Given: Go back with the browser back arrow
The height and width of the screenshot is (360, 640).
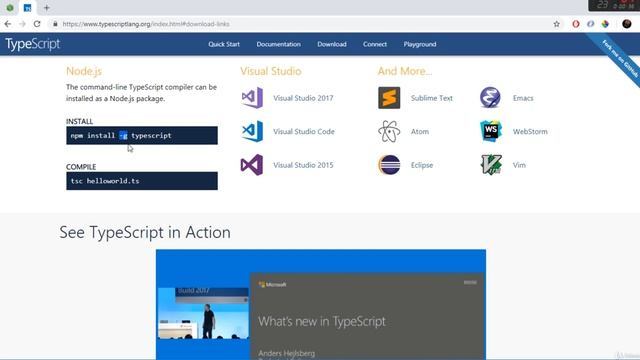Looking at the screenshot, I should tap(8, 24).
